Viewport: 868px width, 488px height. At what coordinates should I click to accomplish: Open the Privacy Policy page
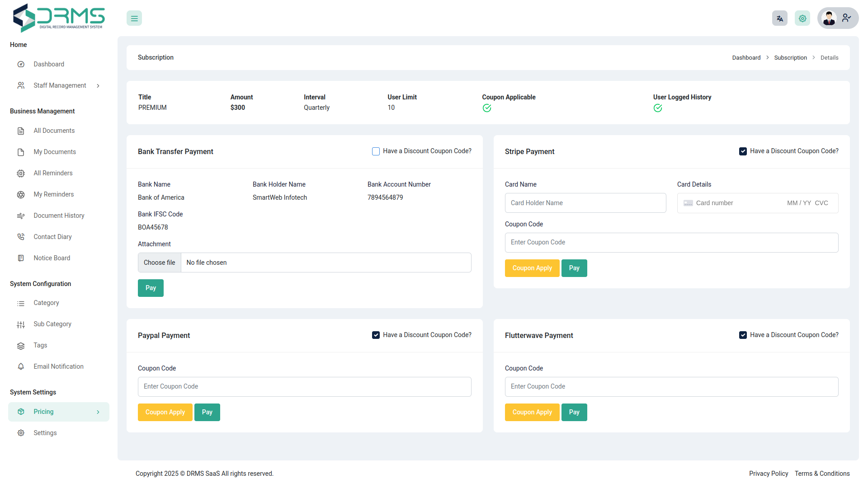point(768,474)
